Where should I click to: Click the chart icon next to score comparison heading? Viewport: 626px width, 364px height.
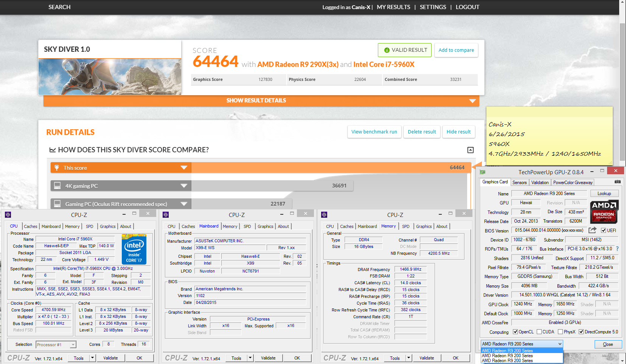[x=53, y=150]
